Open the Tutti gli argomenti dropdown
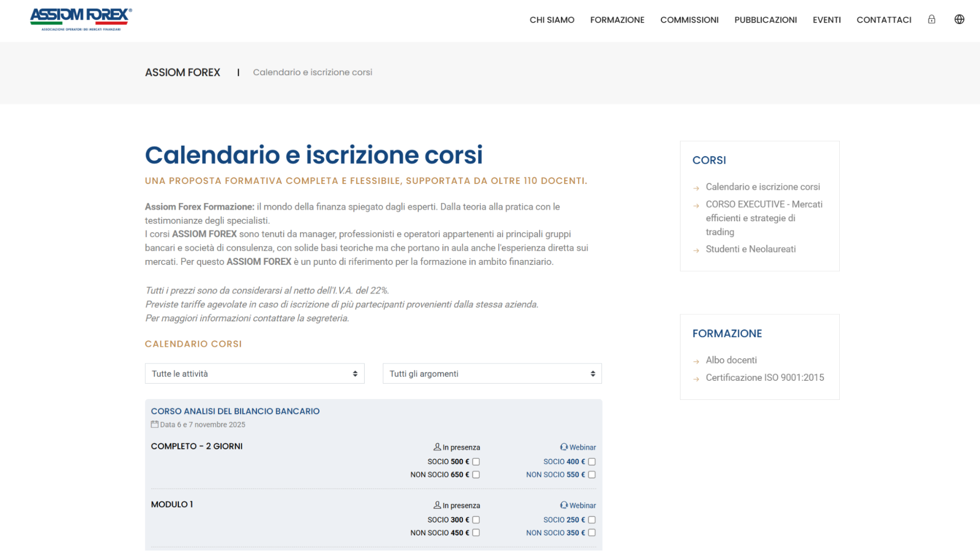980x551 pixels. coord(492,374)
